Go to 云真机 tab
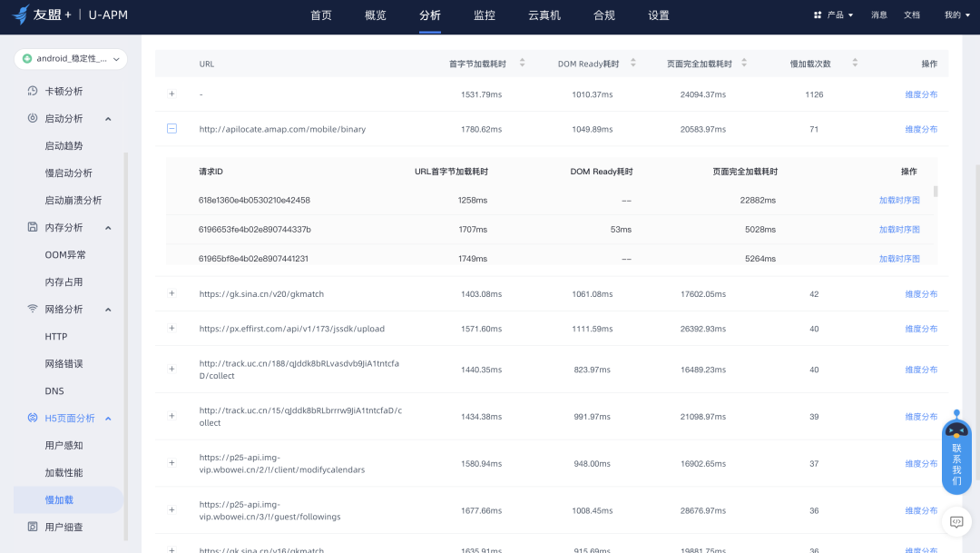 coord(544,15)
